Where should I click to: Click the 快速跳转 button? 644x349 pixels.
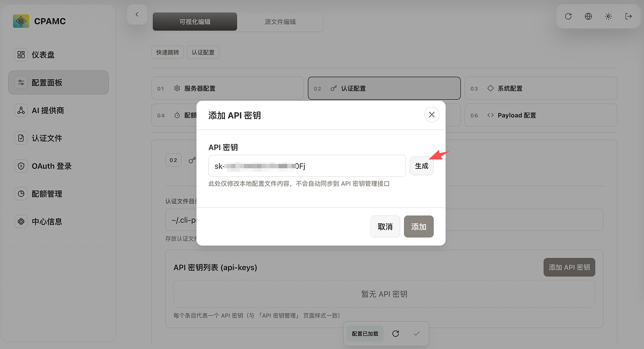tap(168, 52)
